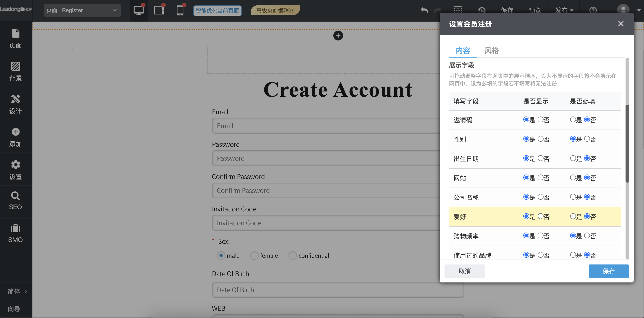Open the SEO search icon panel

(x=16, y=196)
